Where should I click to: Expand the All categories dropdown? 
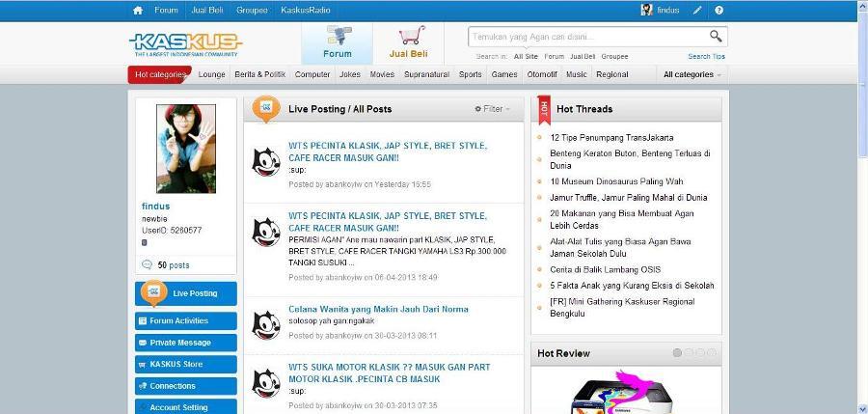(692, 74)
